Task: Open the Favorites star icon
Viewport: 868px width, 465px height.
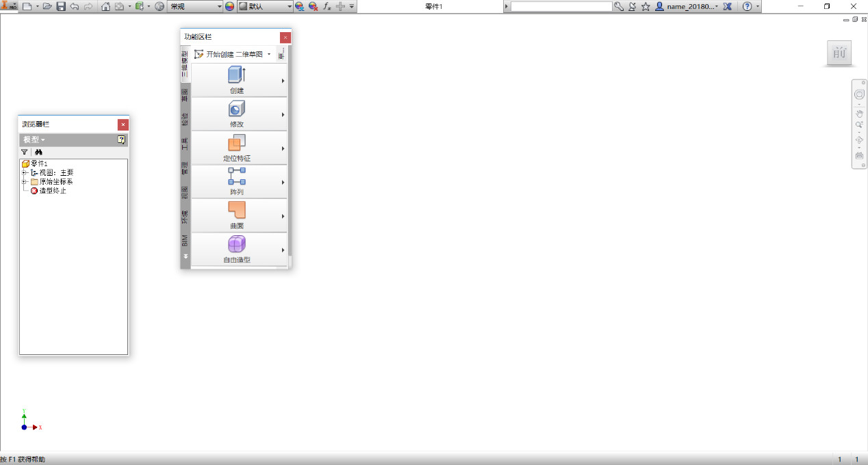Action: 646,6
